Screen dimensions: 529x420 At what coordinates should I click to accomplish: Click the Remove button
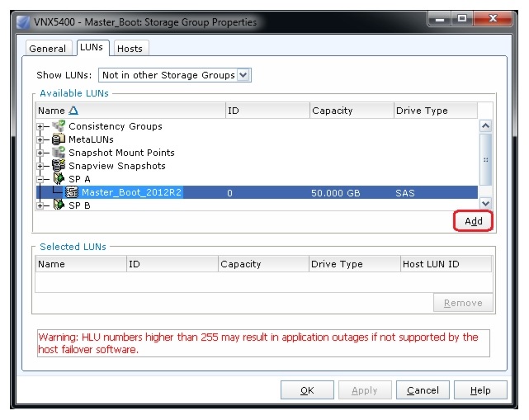click(463, 303)
